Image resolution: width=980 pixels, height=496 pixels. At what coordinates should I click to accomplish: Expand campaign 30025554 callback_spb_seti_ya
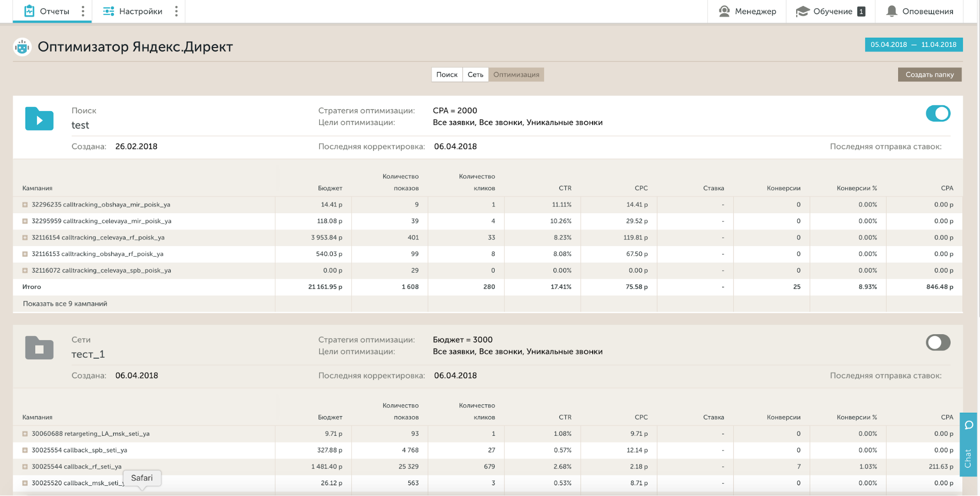pyautogui.click(x=25, y=450)
